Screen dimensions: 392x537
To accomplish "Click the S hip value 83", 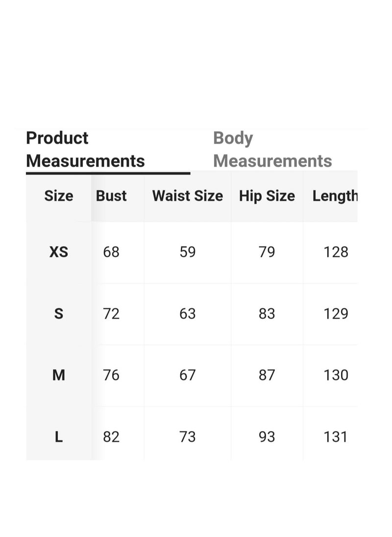I will tap(267, 314).
